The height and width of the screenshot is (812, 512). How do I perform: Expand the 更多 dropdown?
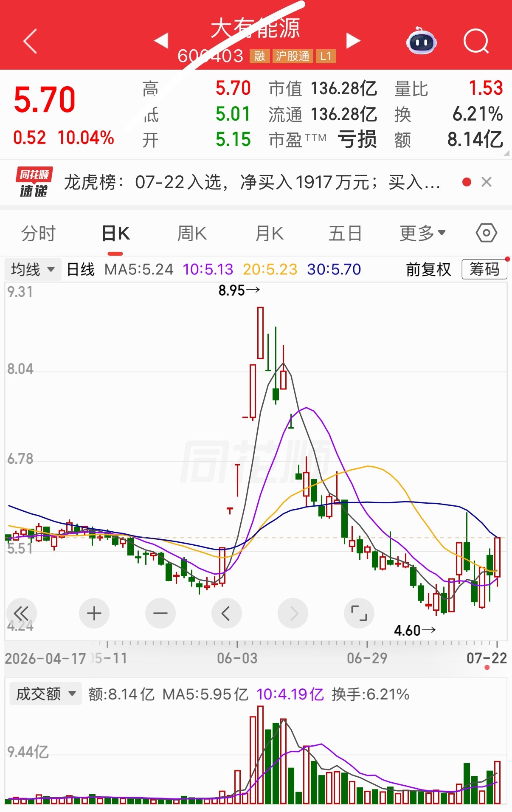click(x=422, y=233)
